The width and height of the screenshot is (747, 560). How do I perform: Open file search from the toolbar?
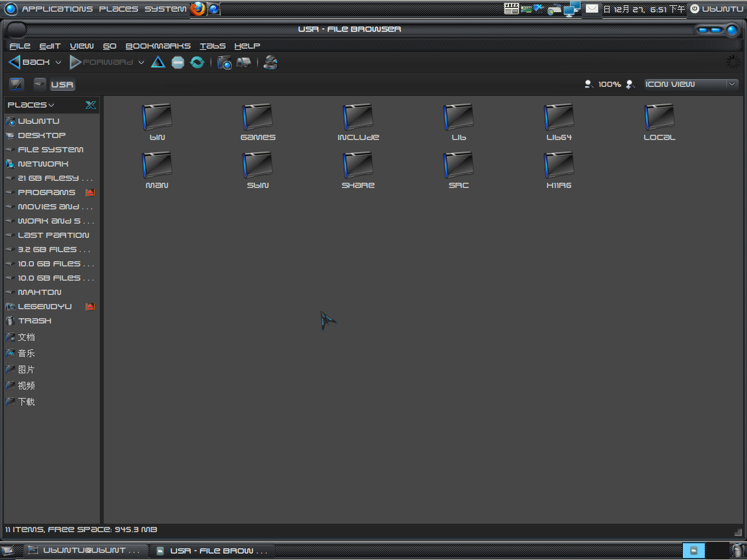click(x=271, y=62)
